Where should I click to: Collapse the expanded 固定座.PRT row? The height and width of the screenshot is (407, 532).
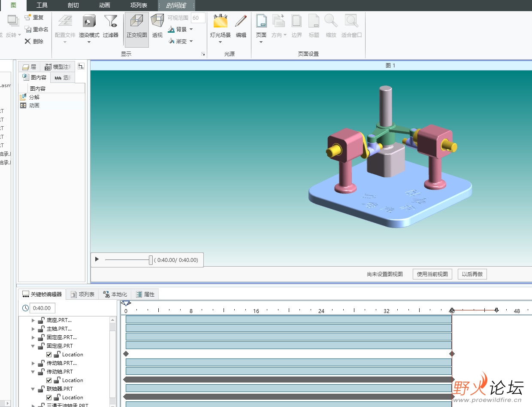[33, 346]
